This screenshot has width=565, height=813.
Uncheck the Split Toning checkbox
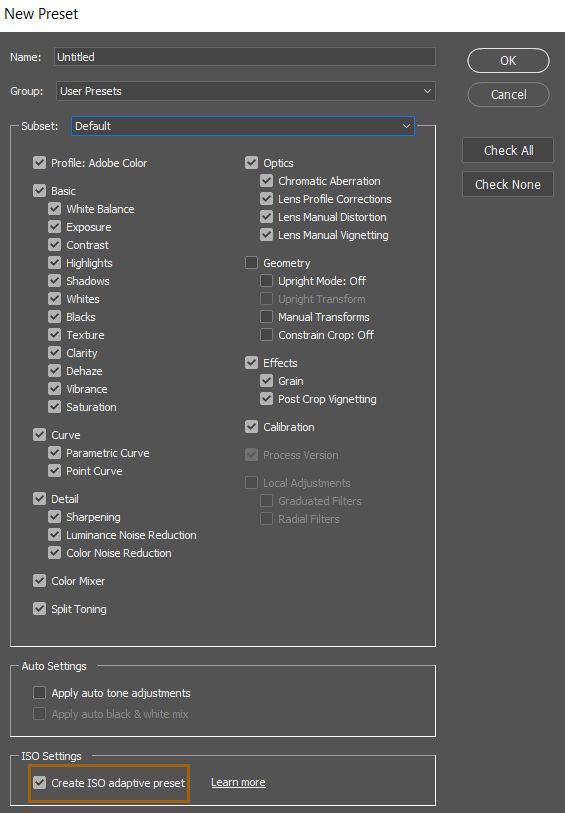39,609
